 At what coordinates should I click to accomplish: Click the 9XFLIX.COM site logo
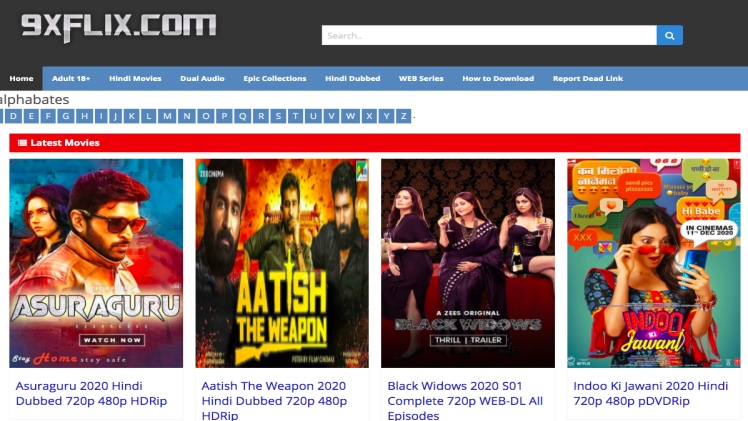[x=119, y=27]
